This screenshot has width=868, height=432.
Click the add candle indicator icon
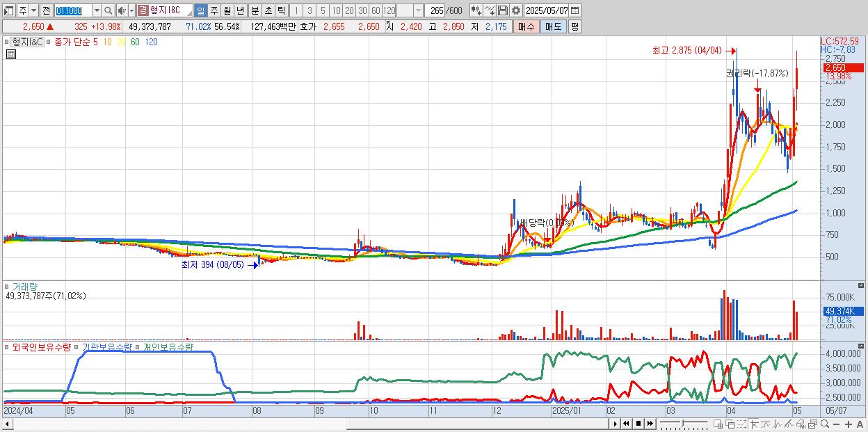tap(476, 10)
